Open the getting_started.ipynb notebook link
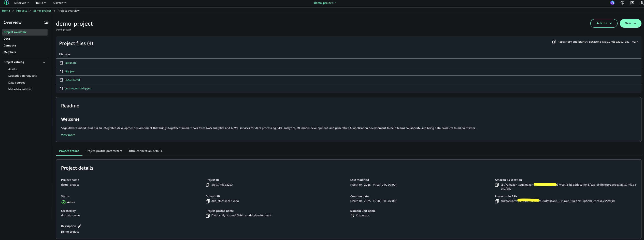Screen dimensions: 644x240 78,89
